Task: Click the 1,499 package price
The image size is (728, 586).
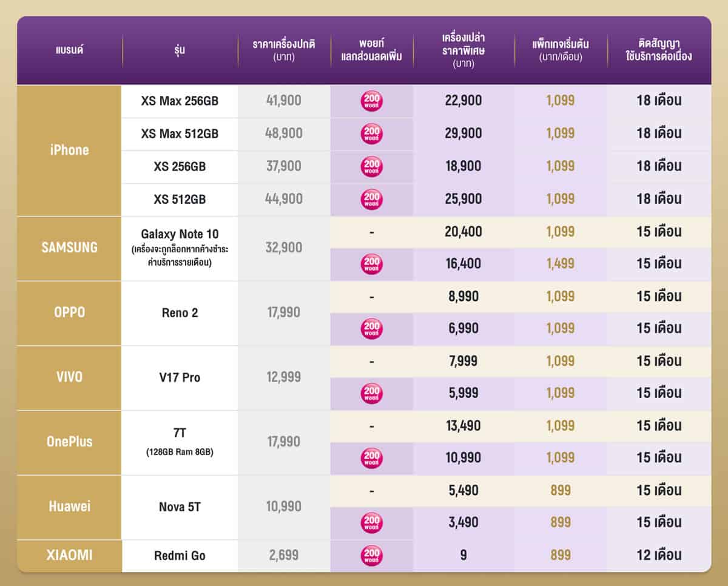Action: coord(560,264)
